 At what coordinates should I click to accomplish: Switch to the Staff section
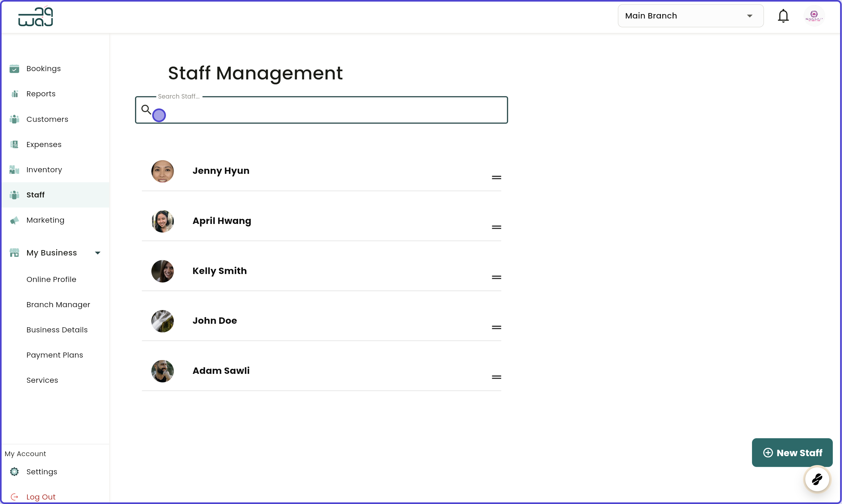pyautogui.click(x=35, y=195)
